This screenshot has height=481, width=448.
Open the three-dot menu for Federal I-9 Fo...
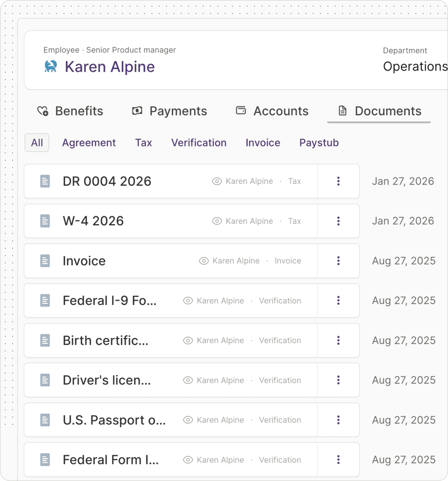coord(338,301)
